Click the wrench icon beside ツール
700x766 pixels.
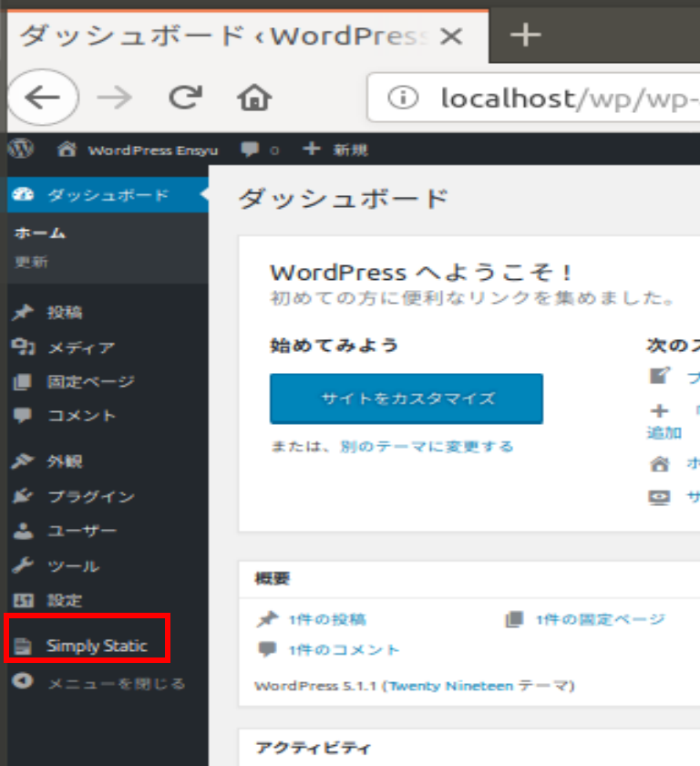pos(23,565)
